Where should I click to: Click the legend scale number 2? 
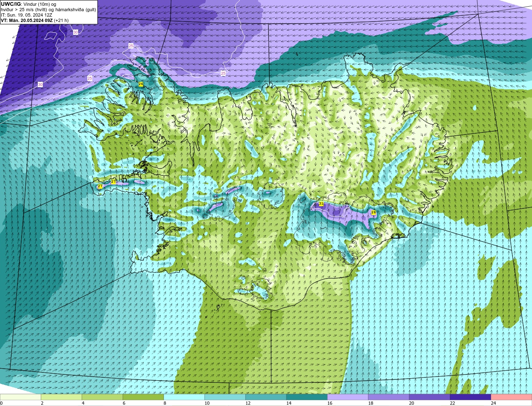coord(42,403)
